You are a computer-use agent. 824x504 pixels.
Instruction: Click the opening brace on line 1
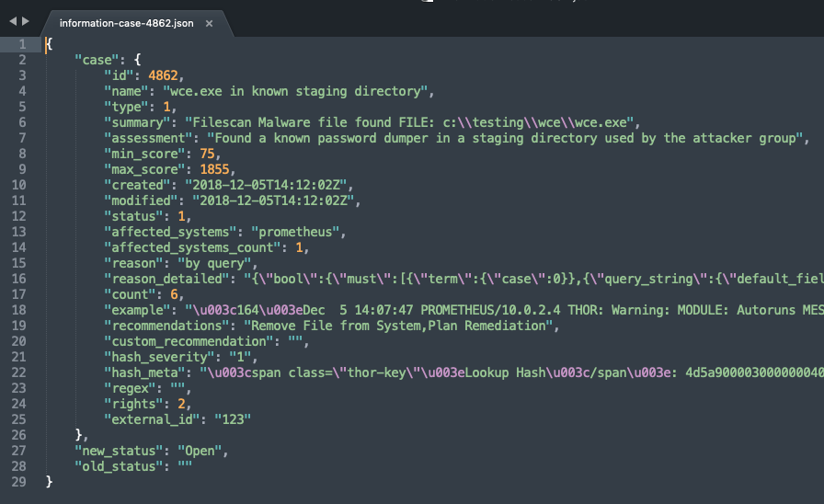(x=48, y=44)
